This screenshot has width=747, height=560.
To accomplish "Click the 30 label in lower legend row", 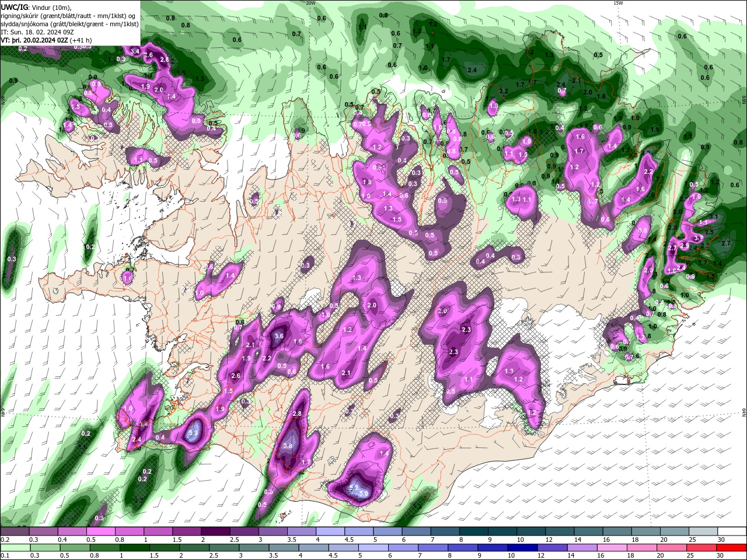I will (721, 556).
